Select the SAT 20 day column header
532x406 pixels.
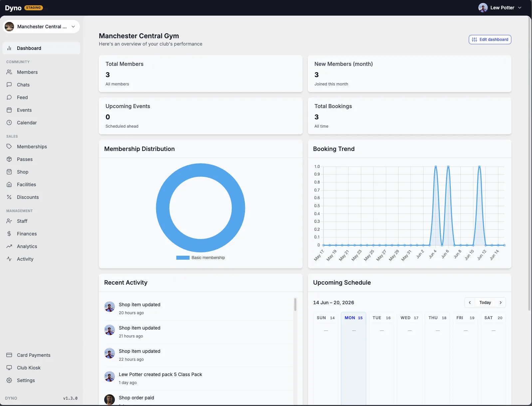[x=493, y=318]
